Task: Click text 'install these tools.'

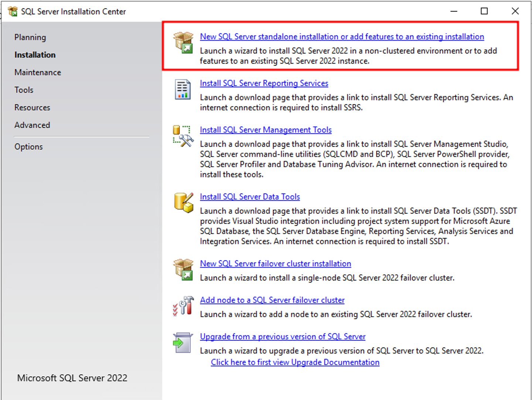Action: click(232, 174)
